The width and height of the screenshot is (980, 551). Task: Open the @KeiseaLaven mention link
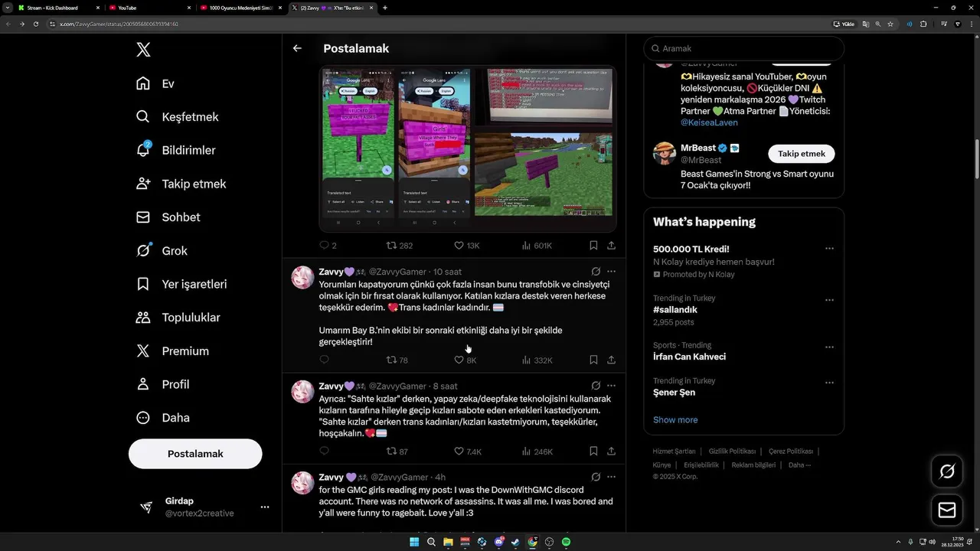[709, 122]
